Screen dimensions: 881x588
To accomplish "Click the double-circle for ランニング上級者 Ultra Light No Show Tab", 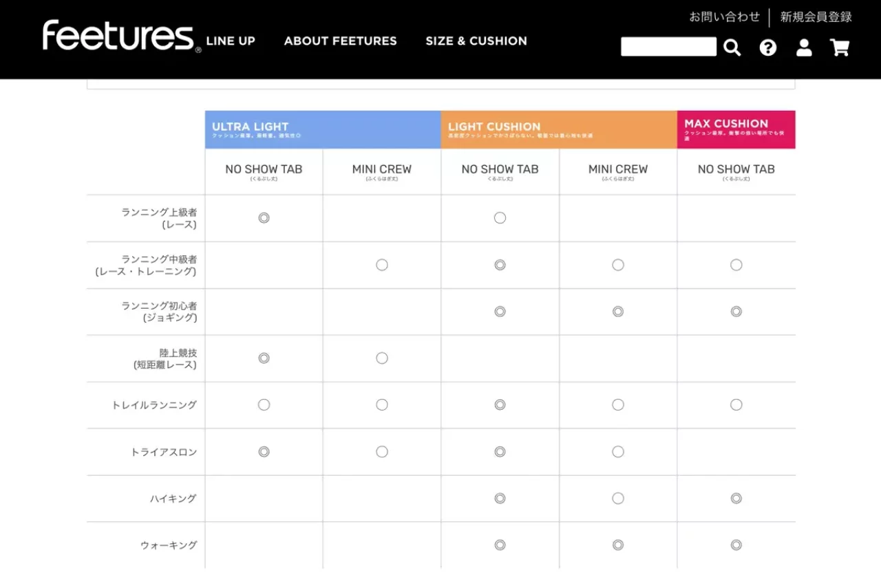I will pyautogui.click(x=264, y=218).
